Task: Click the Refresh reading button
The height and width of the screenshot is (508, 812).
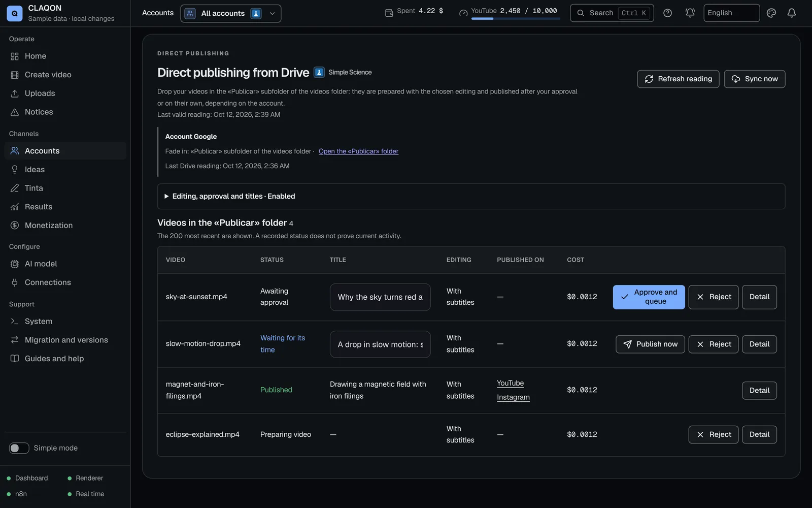Action: point(678,79)
